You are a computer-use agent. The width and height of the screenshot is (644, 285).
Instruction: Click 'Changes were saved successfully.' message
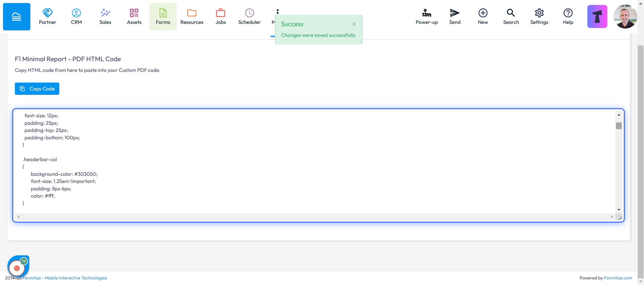click(318, 35)
